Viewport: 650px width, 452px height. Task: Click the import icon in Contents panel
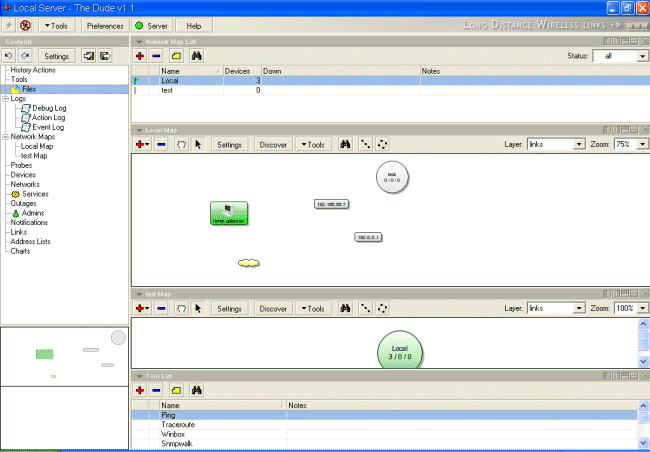[88, 56]
